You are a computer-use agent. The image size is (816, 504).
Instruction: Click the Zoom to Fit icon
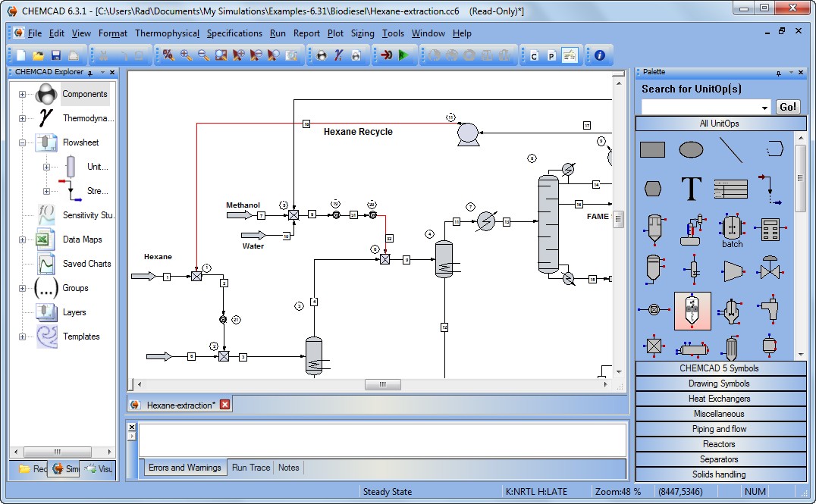click(221, 55)
